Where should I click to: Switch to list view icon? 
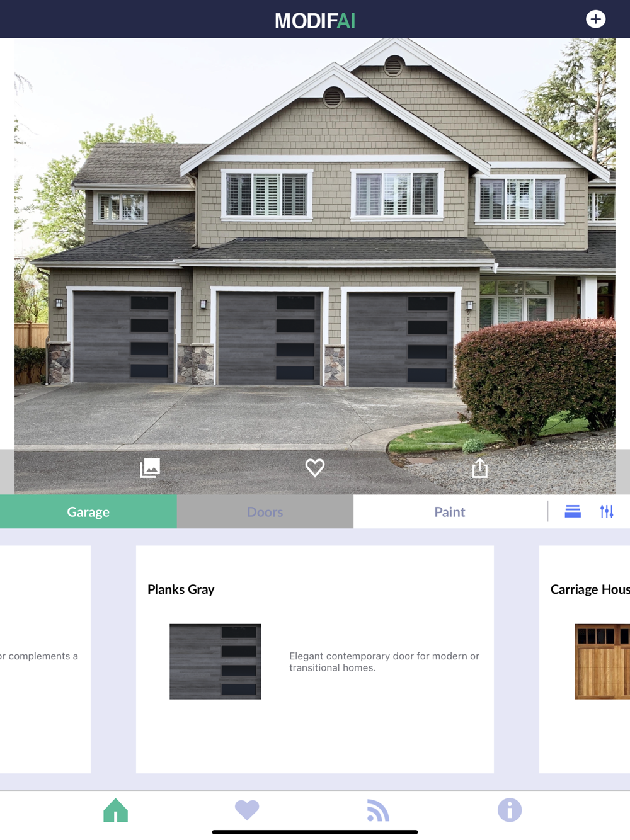[x=573, y=511]
